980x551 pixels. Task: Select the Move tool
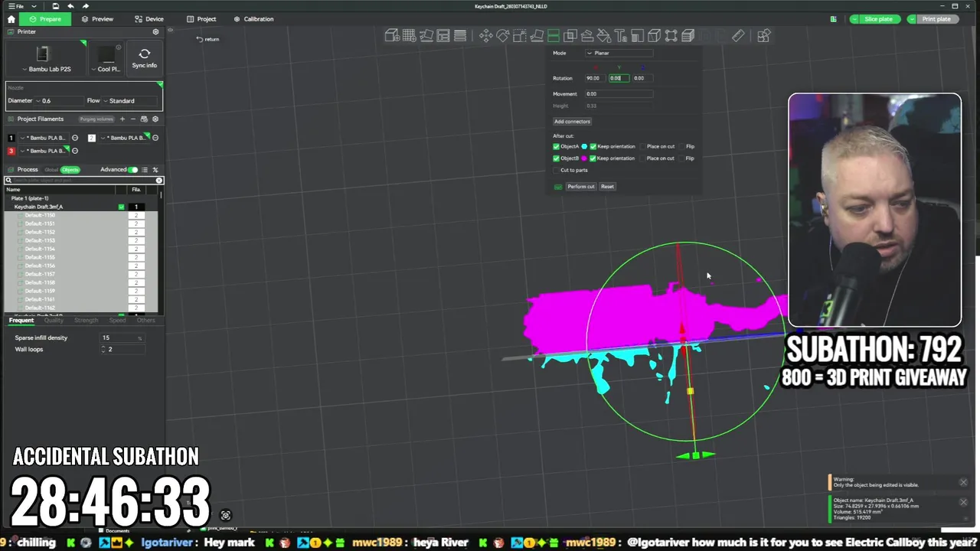(x=485, y=36)
